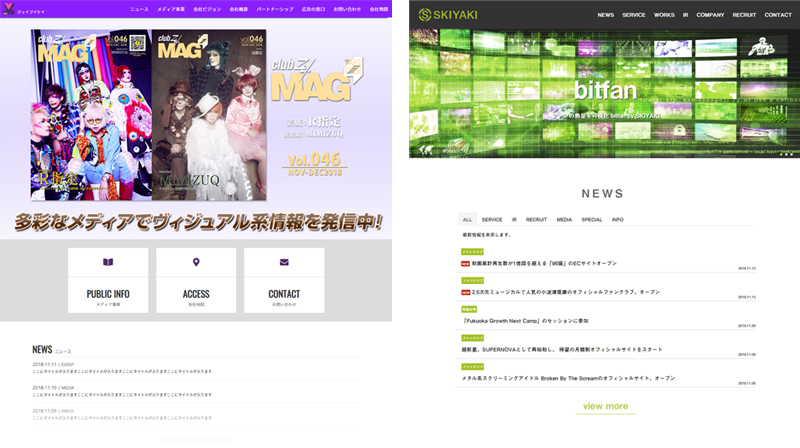Click the NEWS heading on the SKIYAKI page
The width and height of the screenshot is (800, 448).
tap(603, 193)
